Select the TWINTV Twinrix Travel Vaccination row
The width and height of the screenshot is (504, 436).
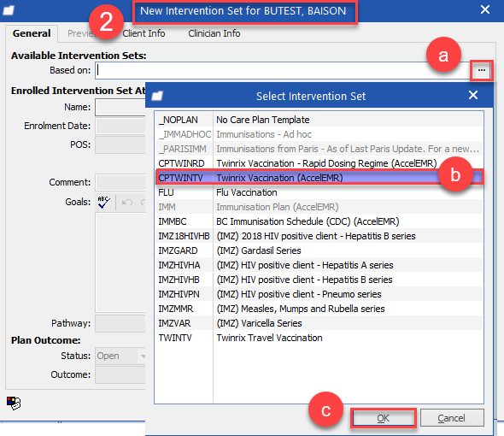tap(319, 338)
